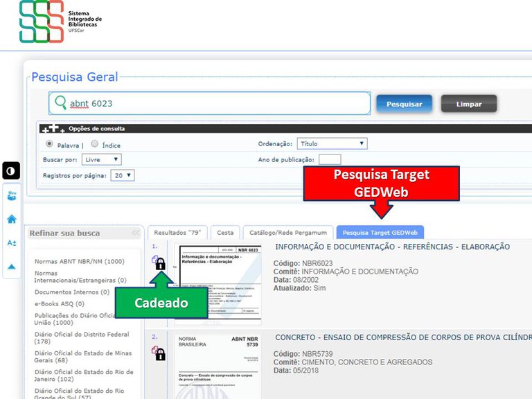Filter by Normas Internacionais/Estrangeiras (0)
Image resolution: width=532 pixels, height=399 pixels.
click(x=80, y=277)
